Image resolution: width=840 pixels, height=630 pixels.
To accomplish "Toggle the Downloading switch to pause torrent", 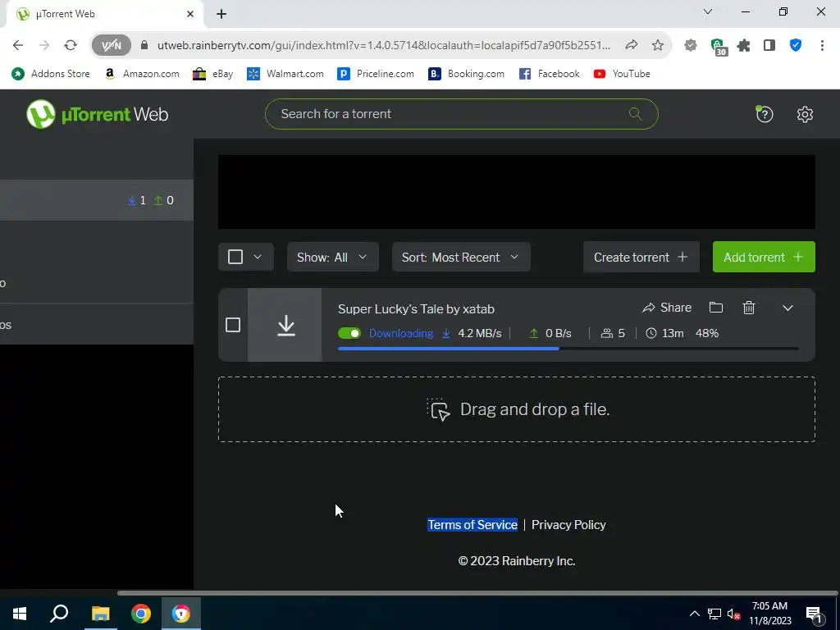I will pyautogui.click(x=349, y=333).
